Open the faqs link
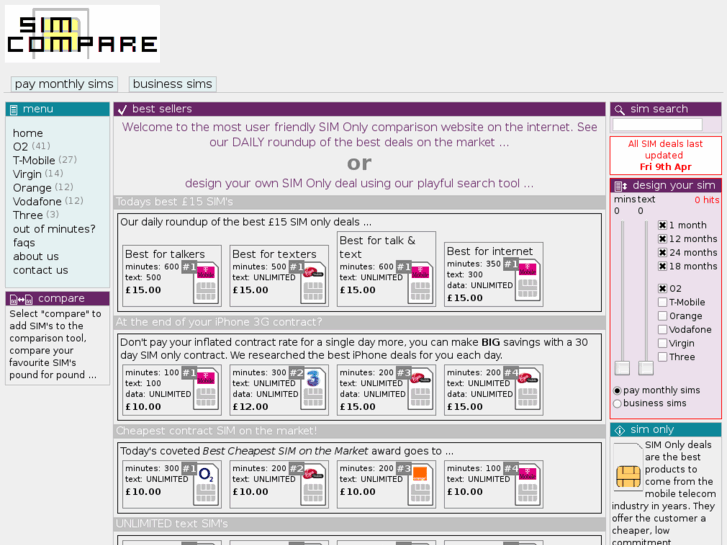 click(x=24, y=243)
